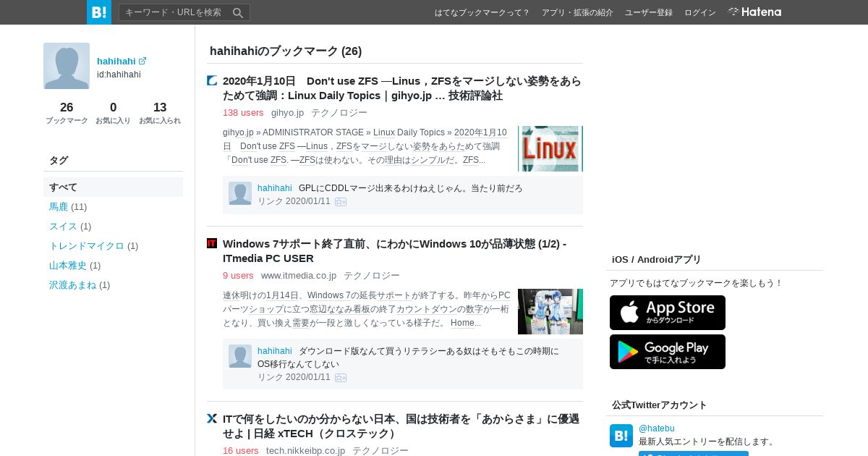Click the Hatena Bookmark B! logo
The width and height of the screenshot is (868, 456).
pyautogui.click(x=99, y=12)
